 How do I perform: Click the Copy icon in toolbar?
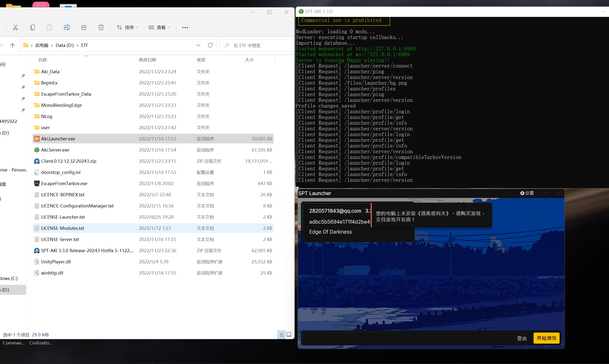coord(32,27)
